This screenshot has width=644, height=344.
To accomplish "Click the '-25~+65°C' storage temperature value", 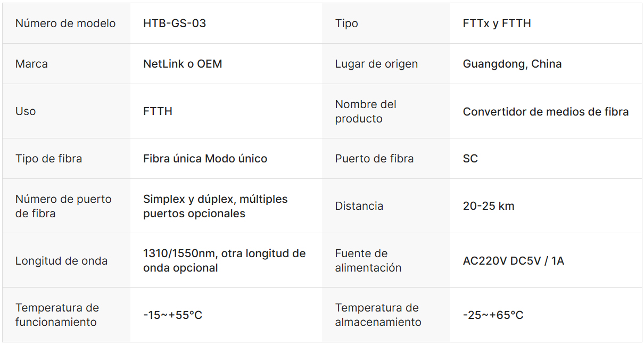I will 493,315.
